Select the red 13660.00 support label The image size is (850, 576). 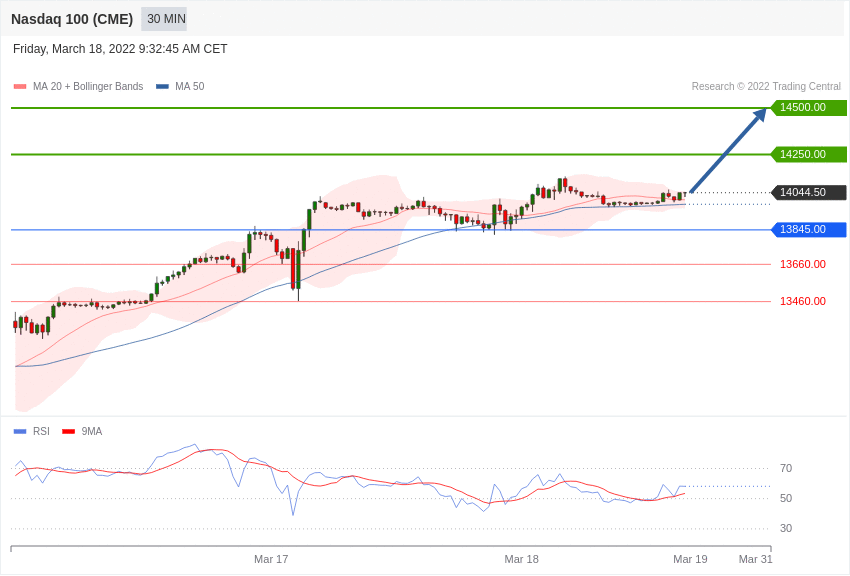pos(802,265)
